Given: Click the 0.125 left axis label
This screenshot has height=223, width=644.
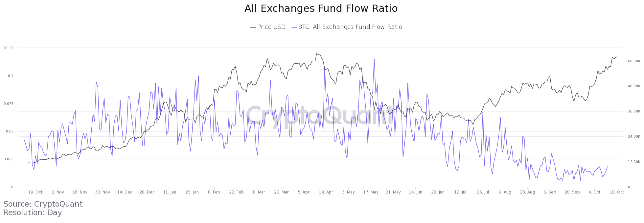Looking at the screenshot, I should (x=9, y=48).
